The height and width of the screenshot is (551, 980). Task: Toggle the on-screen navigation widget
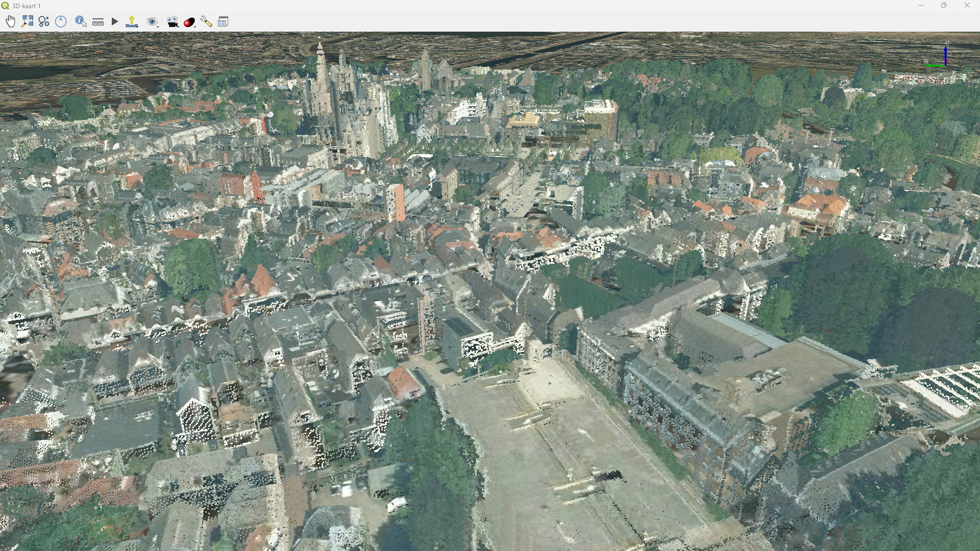point(44,21)
